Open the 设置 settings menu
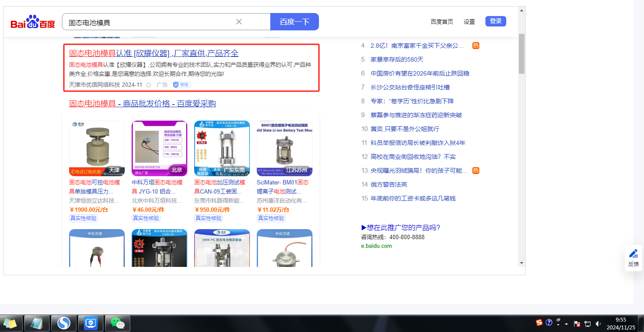This screenshot has height=332, width=644. (469, 22)
